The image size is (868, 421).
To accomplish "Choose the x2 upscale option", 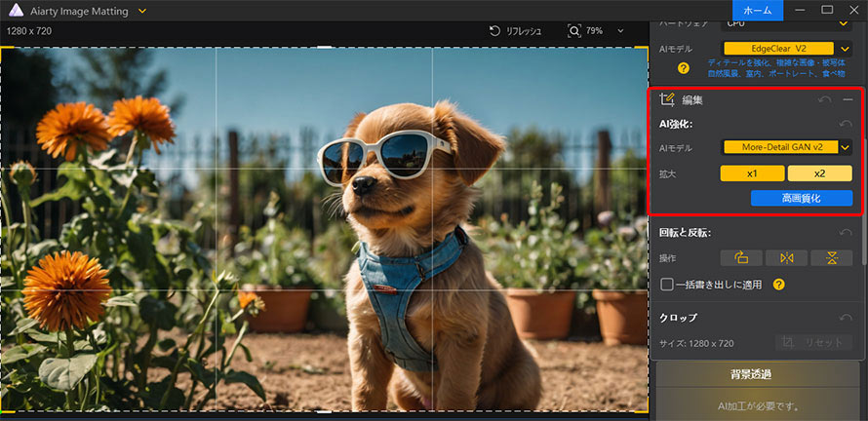I will [820, 173].
